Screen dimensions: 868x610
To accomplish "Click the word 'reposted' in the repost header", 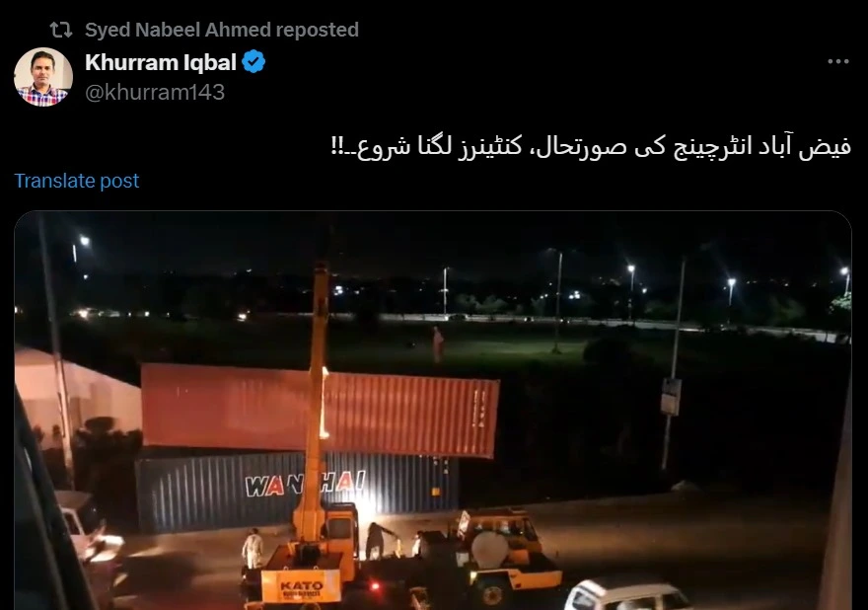I will coord(318,30).
